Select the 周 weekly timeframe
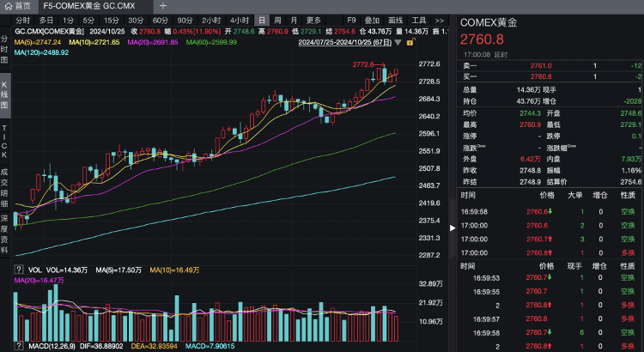 (x=278, y=20)
